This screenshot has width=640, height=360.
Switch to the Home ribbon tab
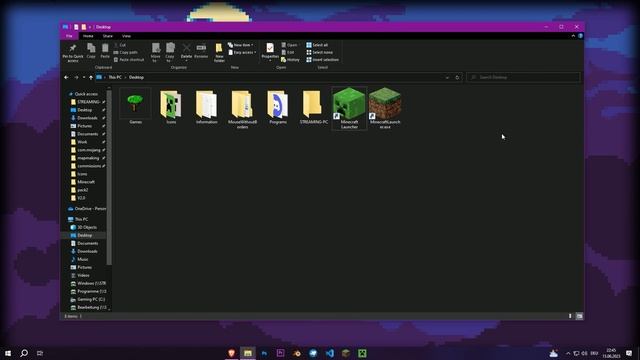[x=88, y=36]
